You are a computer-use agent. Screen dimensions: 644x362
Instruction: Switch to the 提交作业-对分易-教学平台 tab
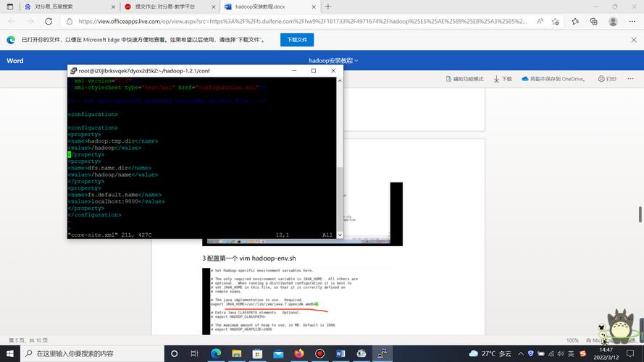(x=170, y=7)
